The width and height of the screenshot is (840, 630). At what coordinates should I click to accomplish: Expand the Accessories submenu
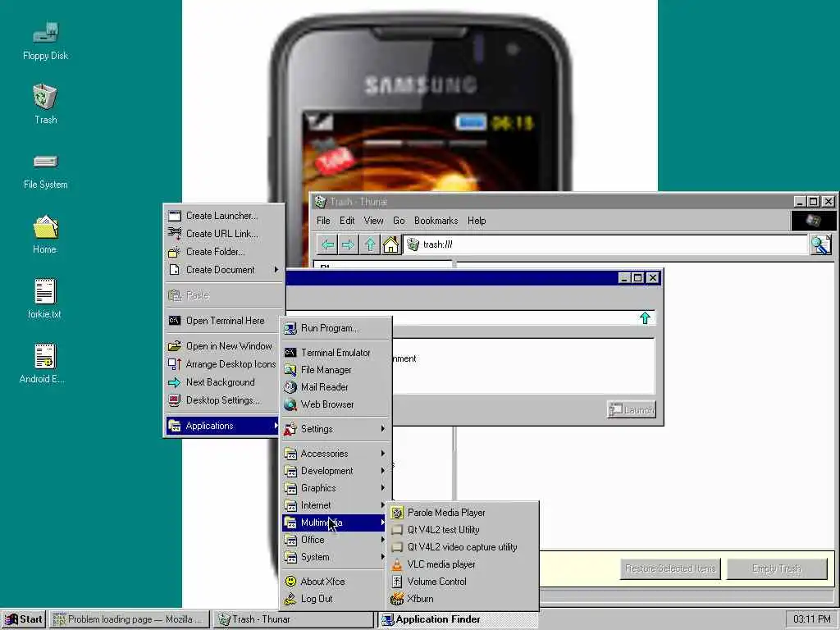pyautogui.click(x=336, y=453)
